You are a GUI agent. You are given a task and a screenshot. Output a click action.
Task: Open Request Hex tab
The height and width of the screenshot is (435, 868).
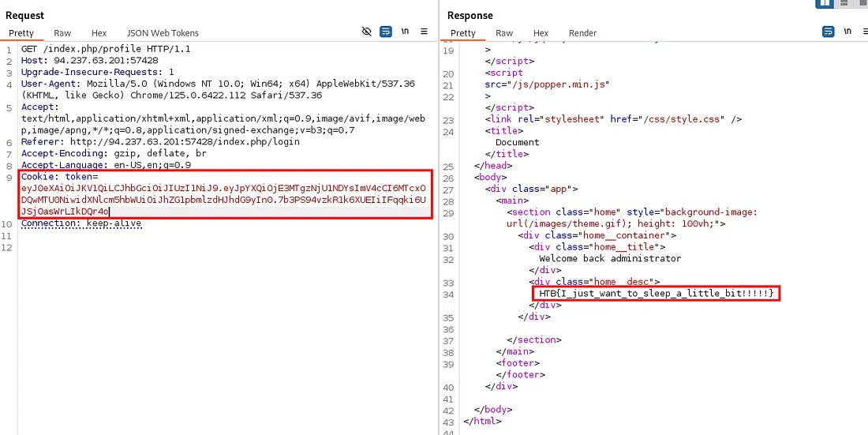[99, 33]
